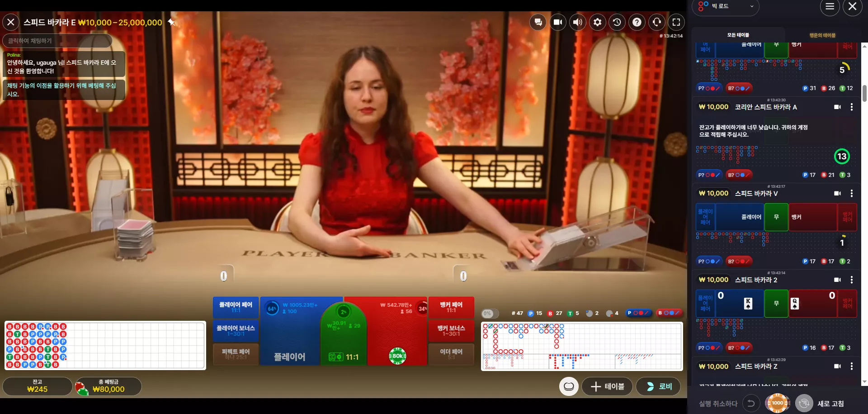Bet on 뱅커 페어 11:1

tap(451, 307)
